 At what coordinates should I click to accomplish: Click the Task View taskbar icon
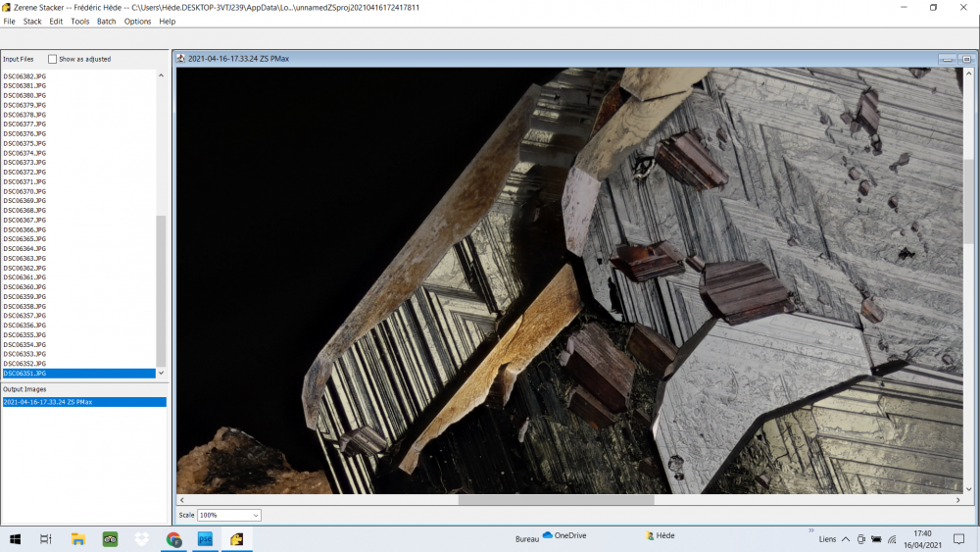pos(45,538)
